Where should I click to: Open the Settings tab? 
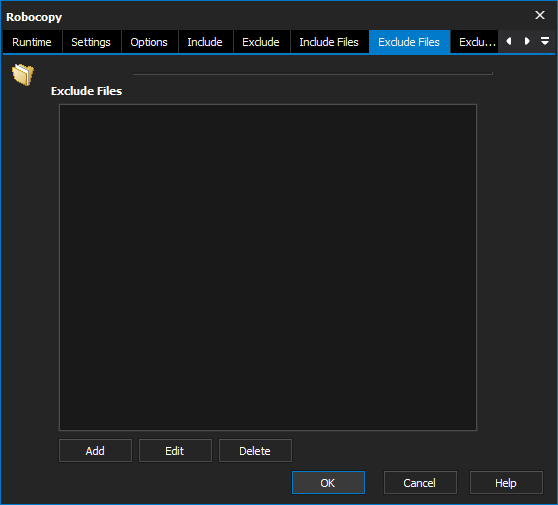pos(91,42)
